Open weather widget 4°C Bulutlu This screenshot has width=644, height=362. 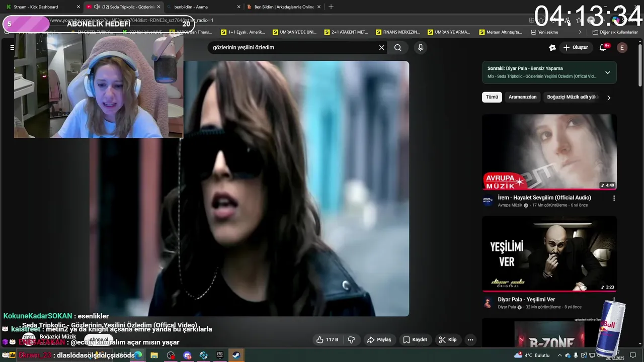tap(532, 355)
